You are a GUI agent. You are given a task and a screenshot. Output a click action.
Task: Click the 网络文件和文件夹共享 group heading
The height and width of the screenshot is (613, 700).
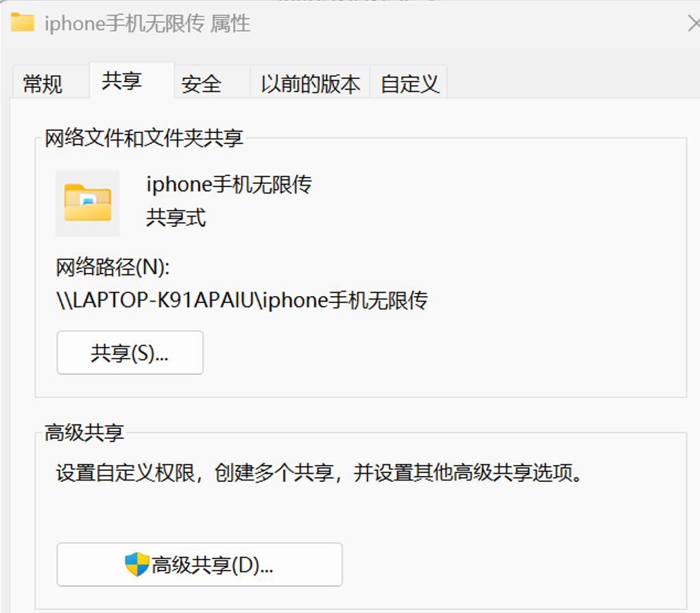click(x=144, y=138)
